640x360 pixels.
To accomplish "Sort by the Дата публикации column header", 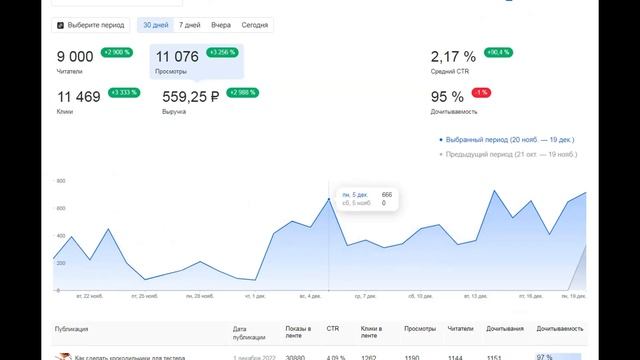I will click(x=249, y=333).
